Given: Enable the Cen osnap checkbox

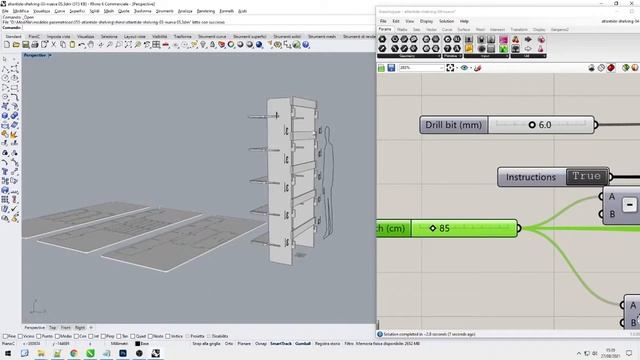Looking at the screenshot, I should [76, 336].
